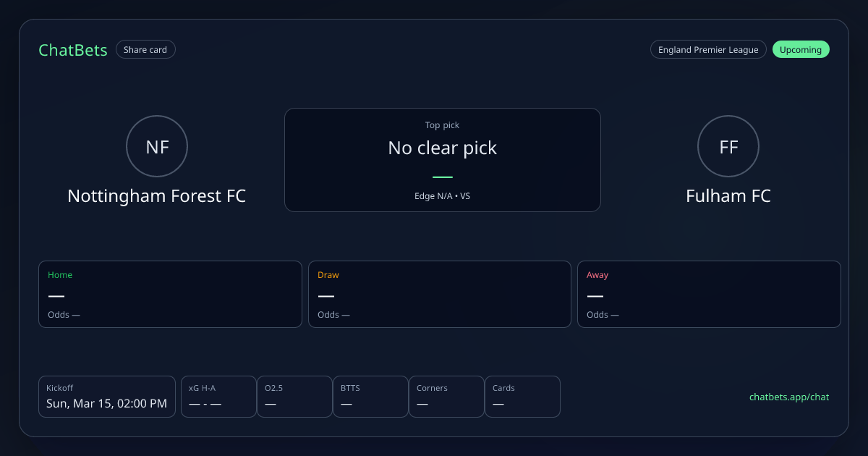Click the Fulham FC team name

pos(728,196)
